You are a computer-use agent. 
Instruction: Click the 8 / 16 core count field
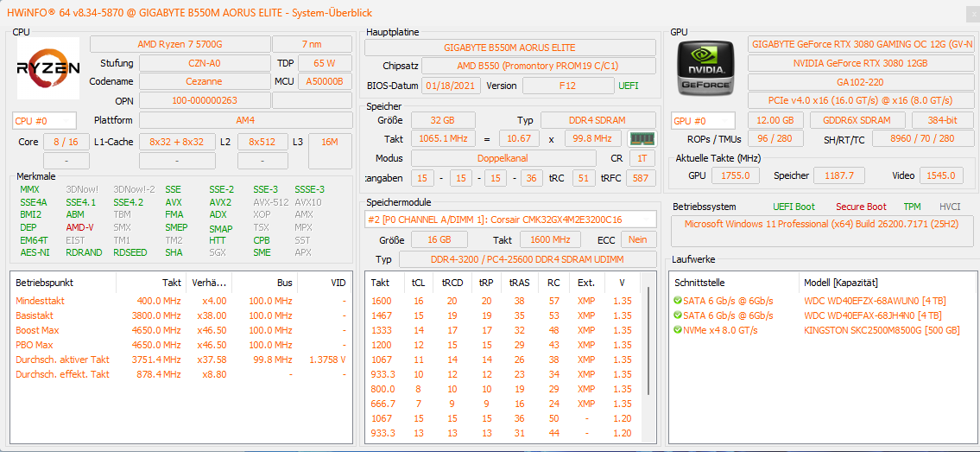[x=66, y=142]
